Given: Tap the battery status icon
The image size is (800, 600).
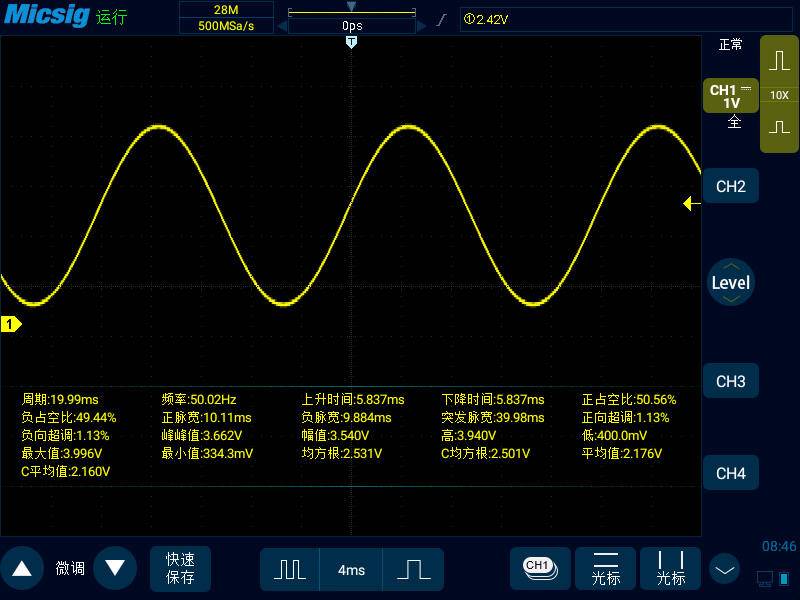Looking at the screenshot, I should pos(785,578).
